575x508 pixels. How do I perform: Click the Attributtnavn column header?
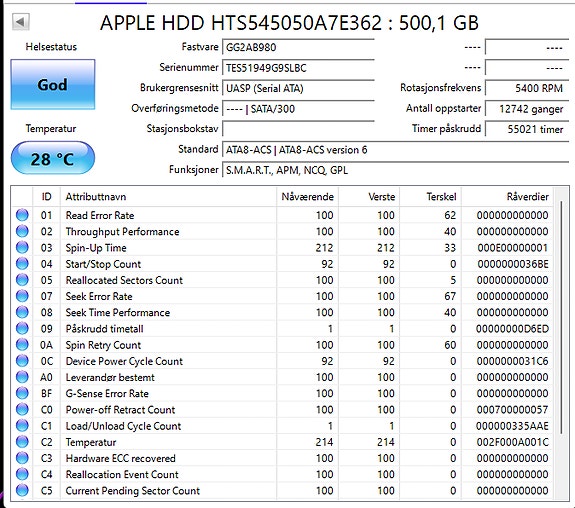[168, 197]
